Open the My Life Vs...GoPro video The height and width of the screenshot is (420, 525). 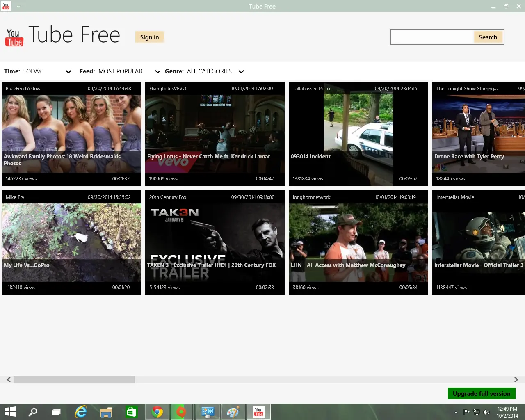pos(71,242)
